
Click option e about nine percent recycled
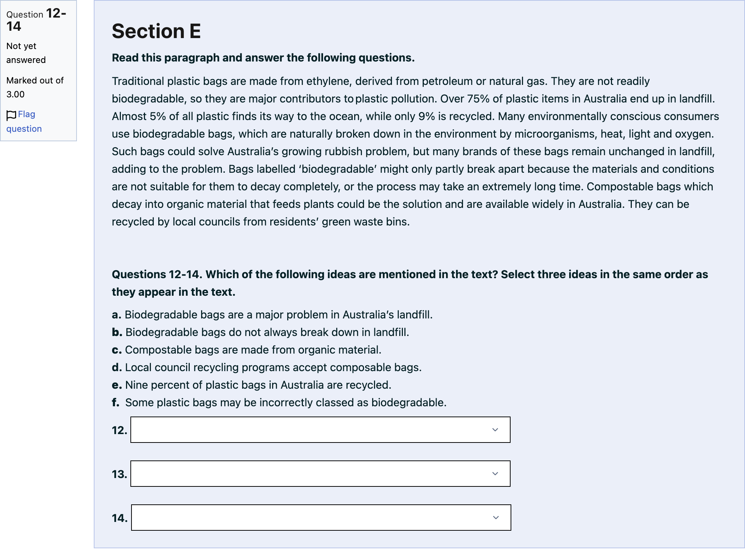point(252,385)
